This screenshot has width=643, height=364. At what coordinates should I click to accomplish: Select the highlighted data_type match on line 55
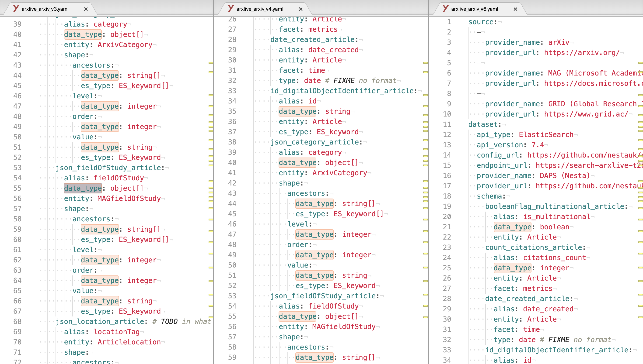[83, 188]
